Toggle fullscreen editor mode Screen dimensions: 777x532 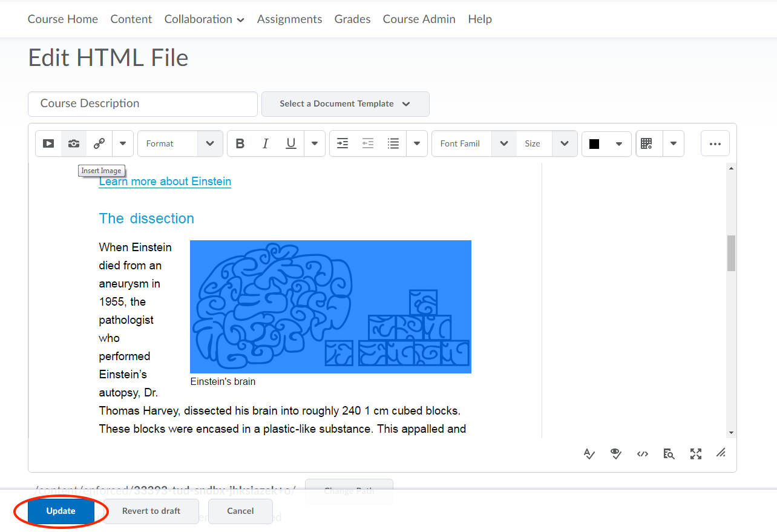(x=696, y=454)
